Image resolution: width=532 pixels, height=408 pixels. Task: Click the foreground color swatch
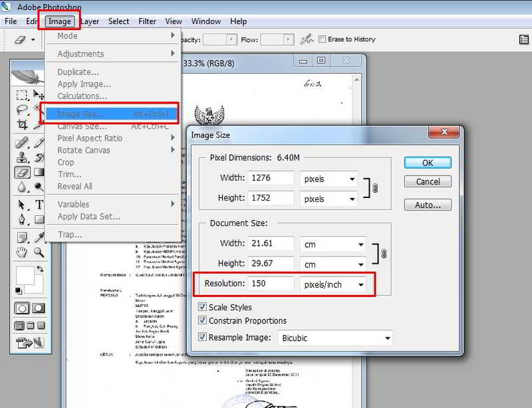click(25, 275)
